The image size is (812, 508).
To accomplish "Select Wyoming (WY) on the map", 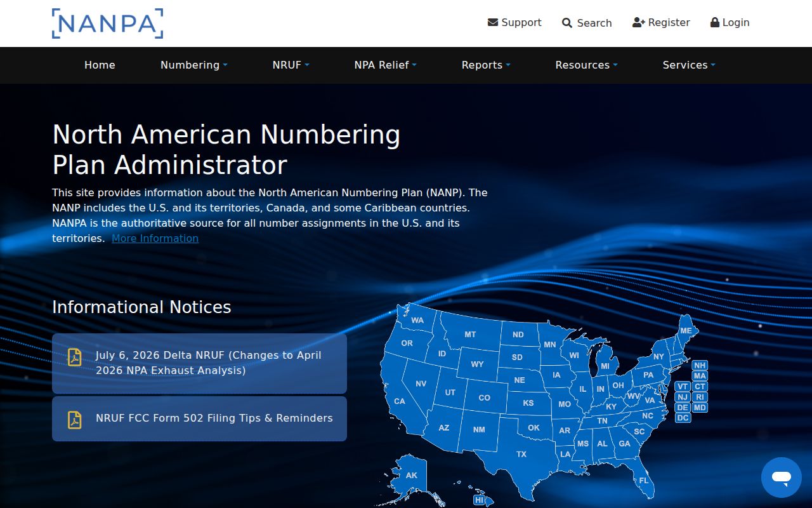I will [x=477, y=364].
